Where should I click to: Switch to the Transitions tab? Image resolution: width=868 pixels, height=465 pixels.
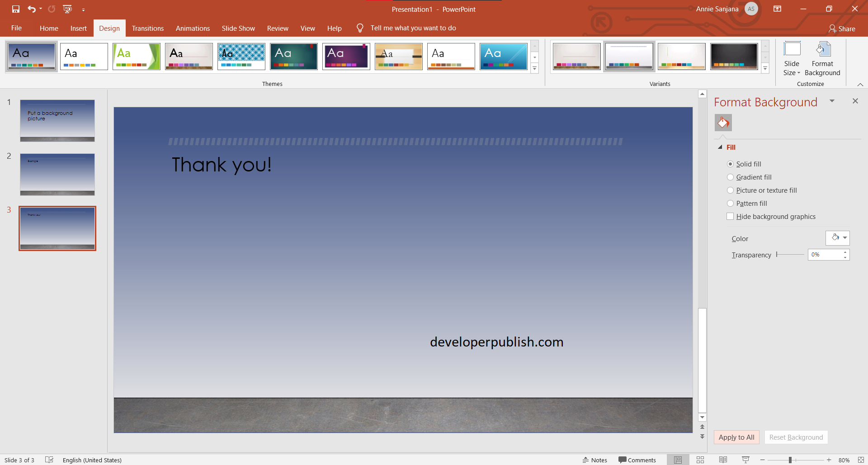click(147, 28)
